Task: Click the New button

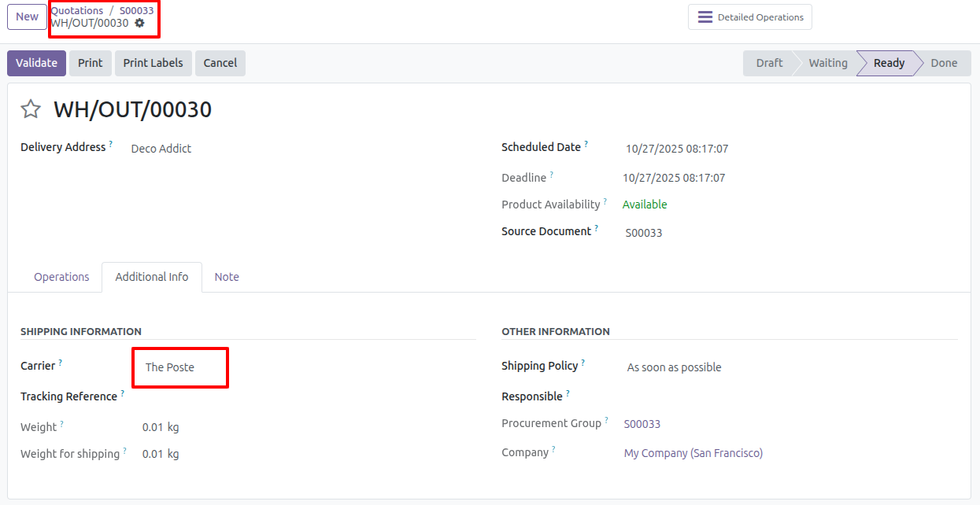Action: tap(27, 17)
